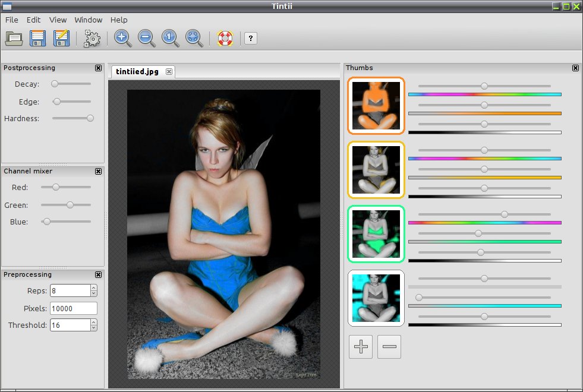Close the Preprocessing panel

click(x=98, y=274)
